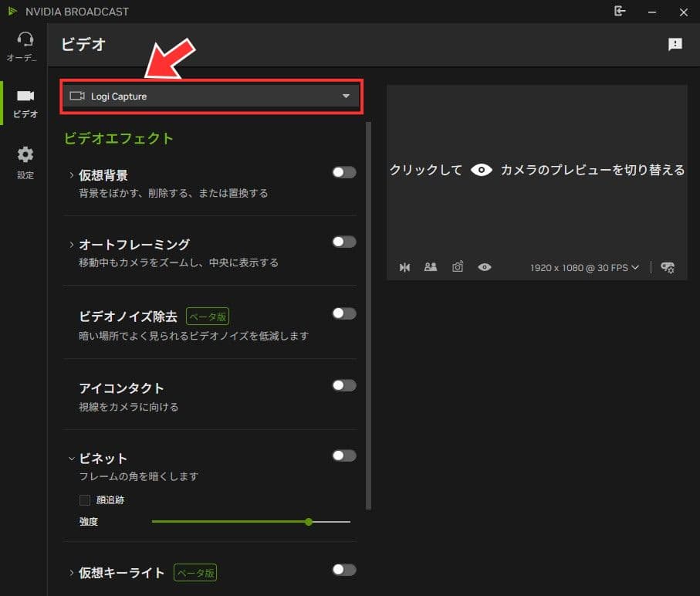Take a camera snapshot
The width and height of the screenshot is (700, 596).
pos(458,267)
